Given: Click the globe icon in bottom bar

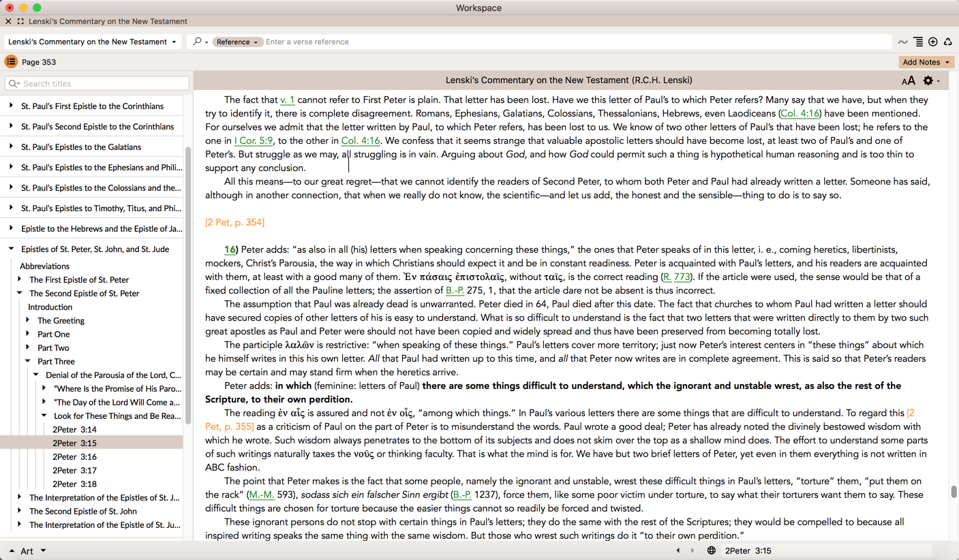Looking at the screenshot, I should [711, 550].
